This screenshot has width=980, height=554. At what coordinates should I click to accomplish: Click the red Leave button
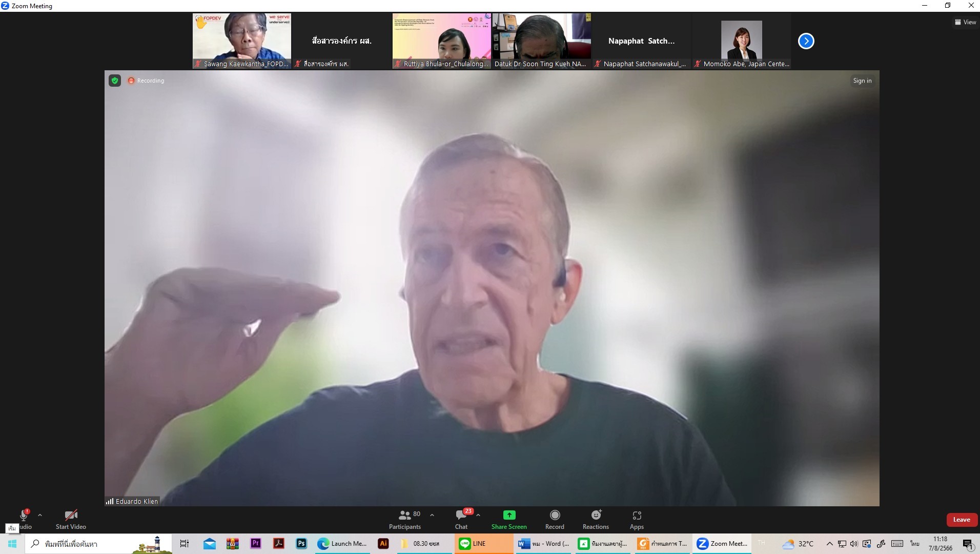tap(962, 520)
